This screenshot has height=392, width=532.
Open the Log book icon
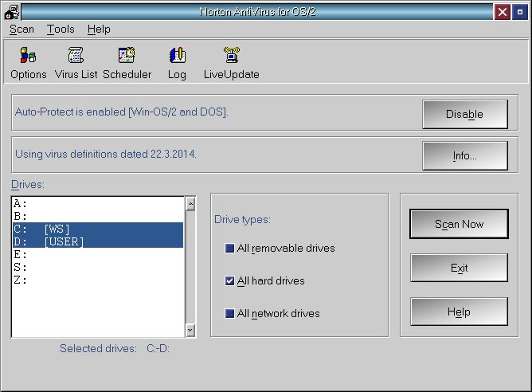click(178, 55)
